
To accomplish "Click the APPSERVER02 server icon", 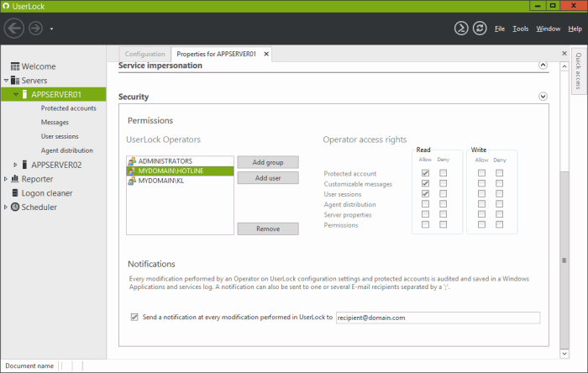I will point(24,165).
